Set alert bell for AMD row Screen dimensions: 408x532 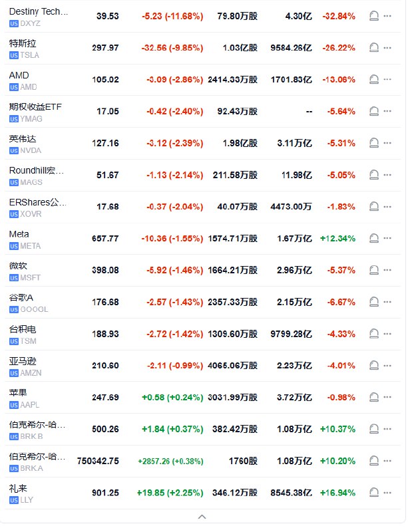(373, 79)
